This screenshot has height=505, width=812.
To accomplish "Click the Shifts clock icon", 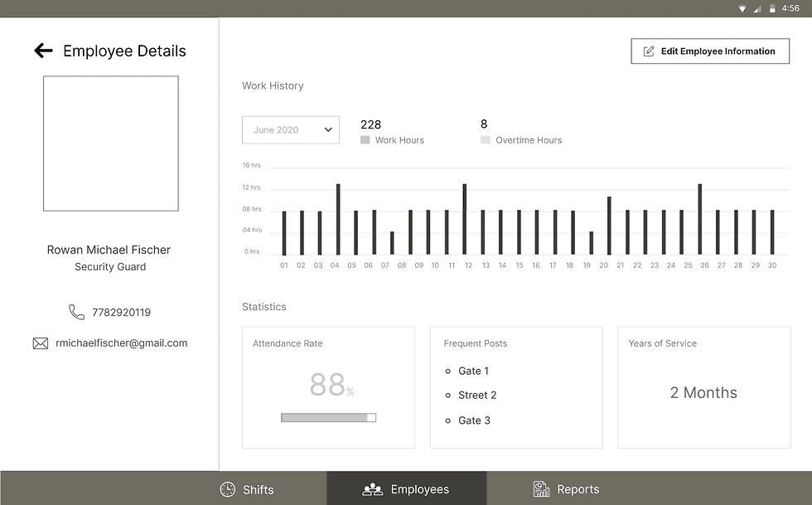I will [x=227, y=489].
